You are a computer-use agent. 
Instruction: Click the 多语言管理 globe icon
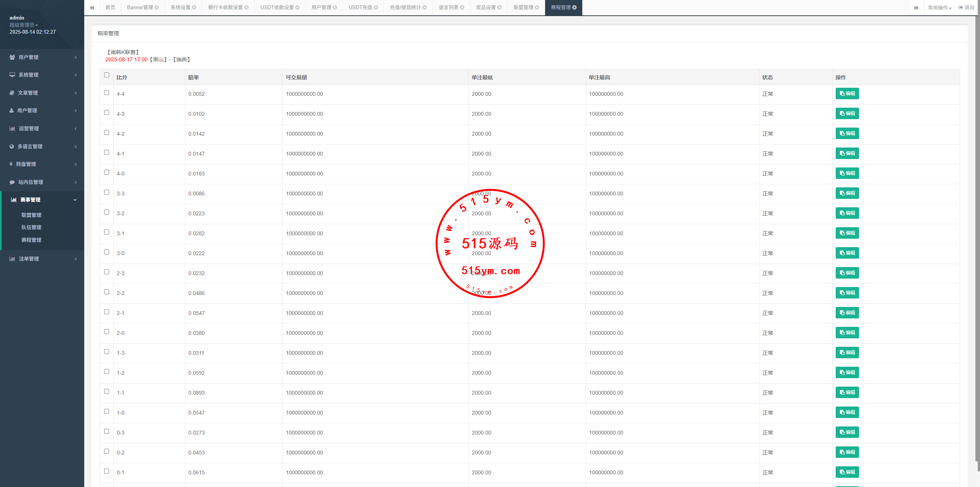tap(11, 146)
